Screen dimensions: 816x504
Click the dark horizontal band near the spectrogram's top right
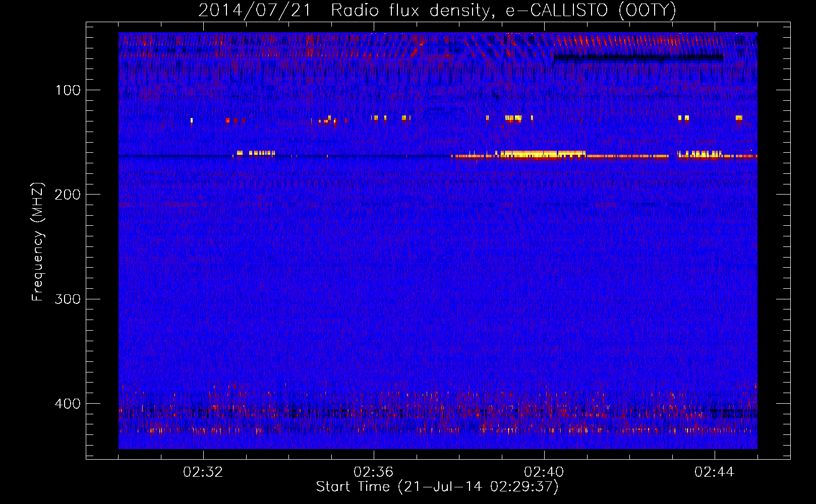pos(638,57)
